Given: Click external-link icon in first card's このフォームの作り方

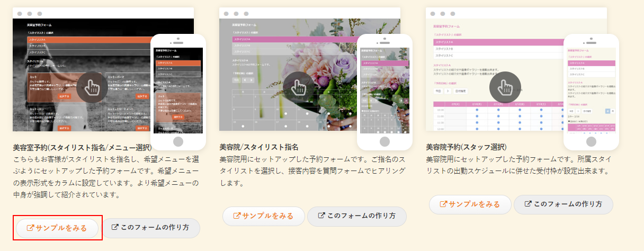Looking at the screenshot, I should (x=115, y=228).
